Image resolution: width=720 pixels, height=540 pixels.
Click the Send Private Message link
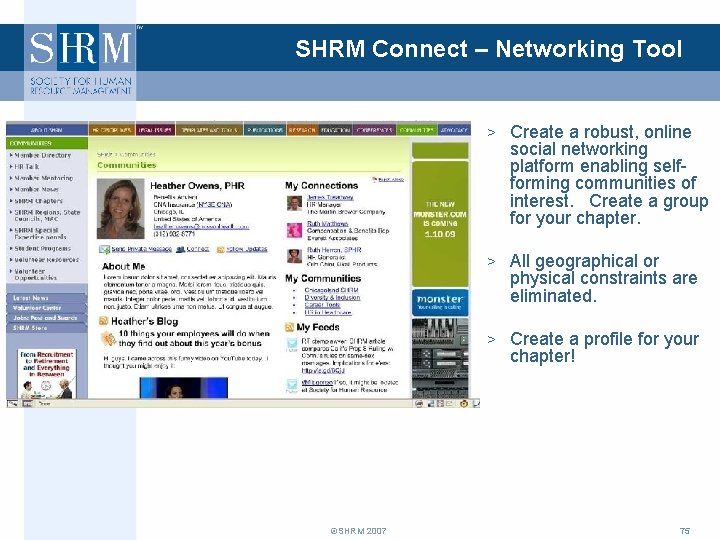[141, 249]
